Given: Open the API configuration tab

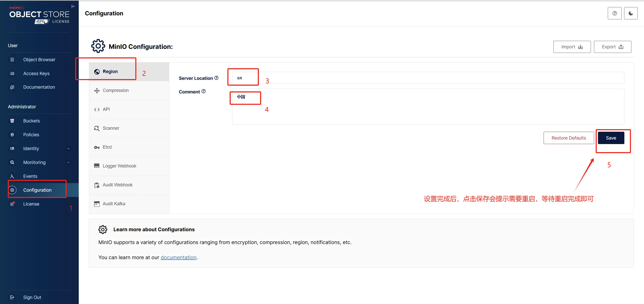Looking at the screenshot, I should coord(129,110).
